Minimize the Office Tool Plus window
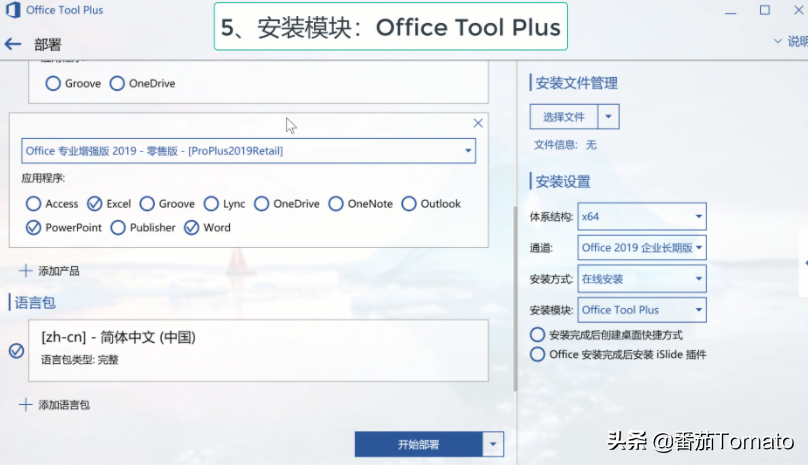This screenshot has width=808, height=465. tap(731, 11)
